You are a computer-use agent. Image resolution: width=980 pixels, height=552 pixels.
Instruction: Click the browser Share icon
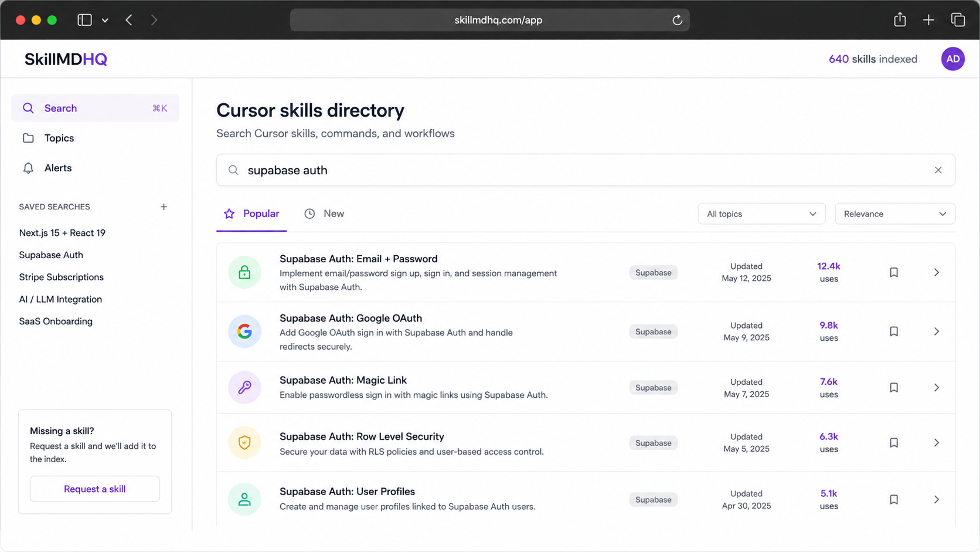900,20
